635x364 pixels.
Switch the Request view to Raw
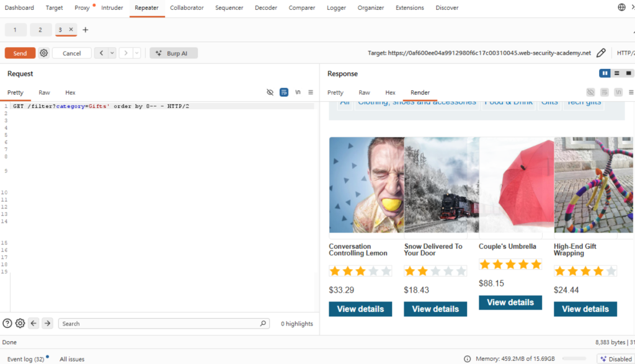click(44, 92)
